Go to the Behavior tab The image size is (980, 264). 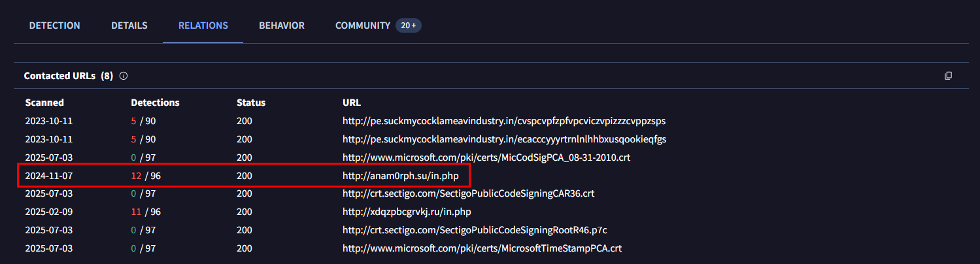282,25
